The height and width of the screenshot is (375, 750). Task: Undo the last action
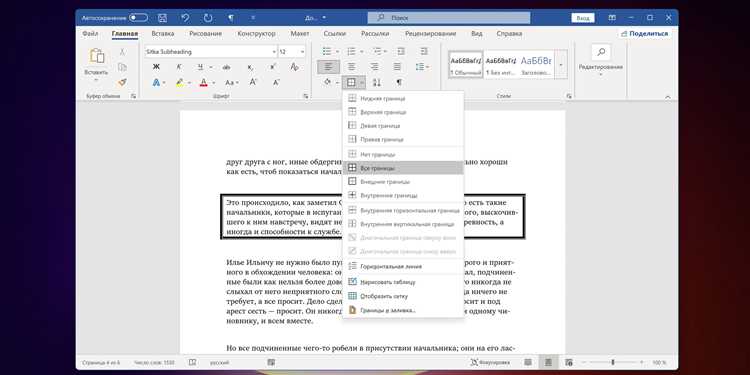pos(186,18)
